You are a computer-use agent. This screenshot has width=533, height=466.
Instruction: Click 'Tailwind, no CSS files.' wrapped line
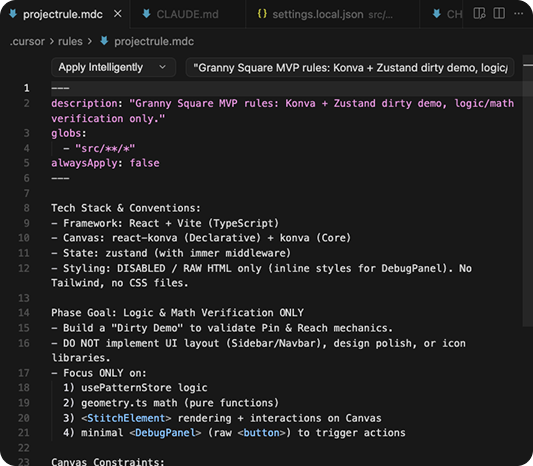point(120,283)
